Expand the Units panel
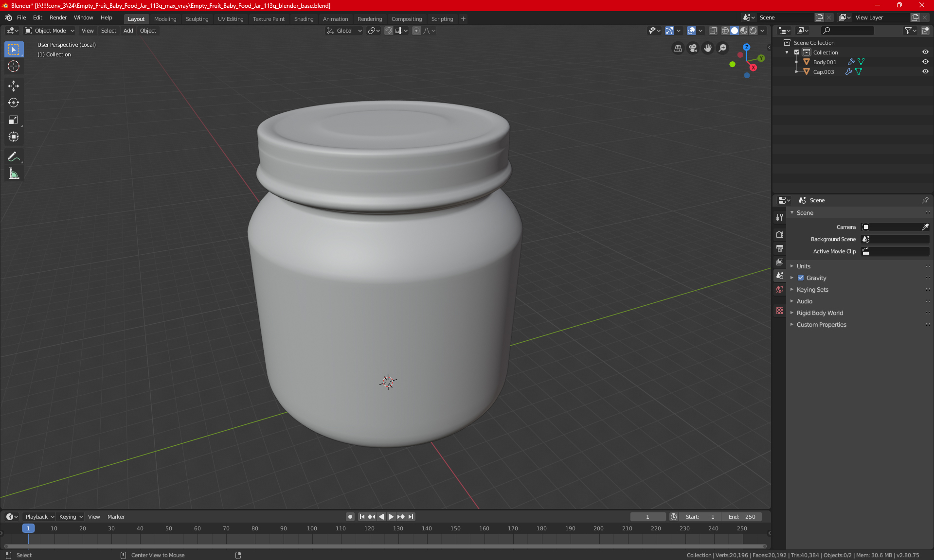934x560 pixels. [804, 266]
